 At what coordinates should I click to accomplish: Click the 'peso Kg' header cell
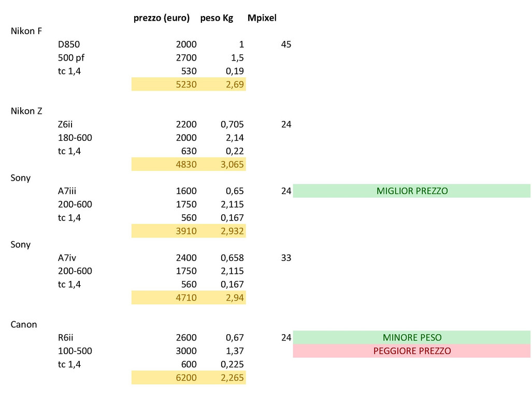[217, 18]
